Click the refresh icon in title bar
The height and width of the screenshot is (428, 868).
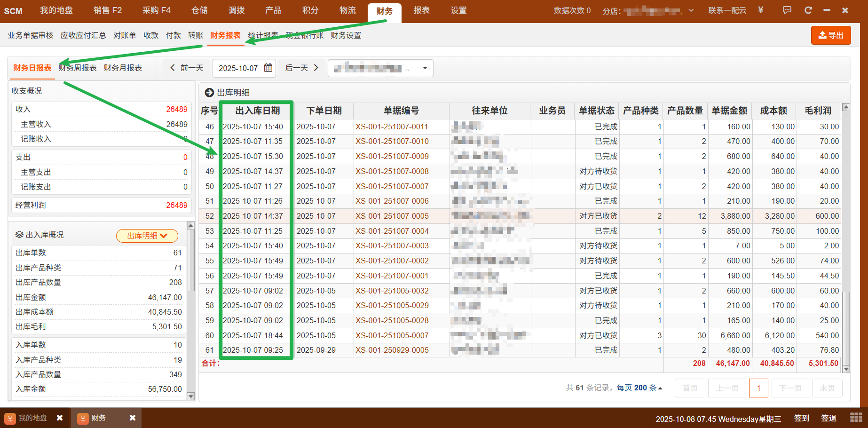coord(808,10)
